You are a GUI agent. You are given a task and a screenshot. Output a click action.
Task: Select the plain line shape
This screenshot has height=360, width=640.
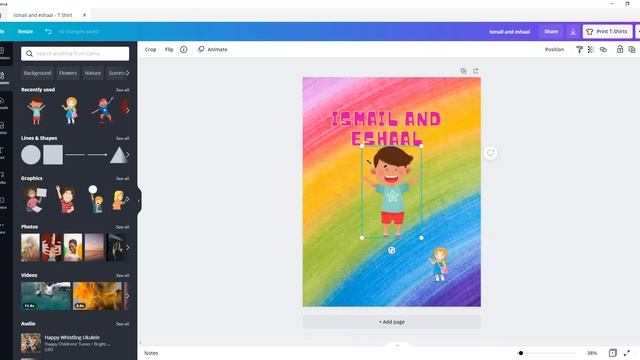[x=75, y=155]
